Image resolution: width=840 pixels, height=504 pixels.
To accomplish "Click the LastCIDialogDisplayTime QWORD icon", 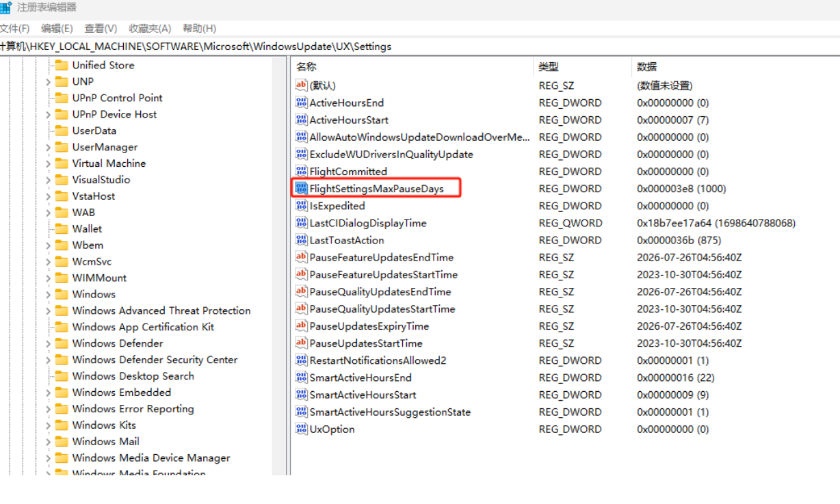I will pyautogui.click(x=301, y=223).
